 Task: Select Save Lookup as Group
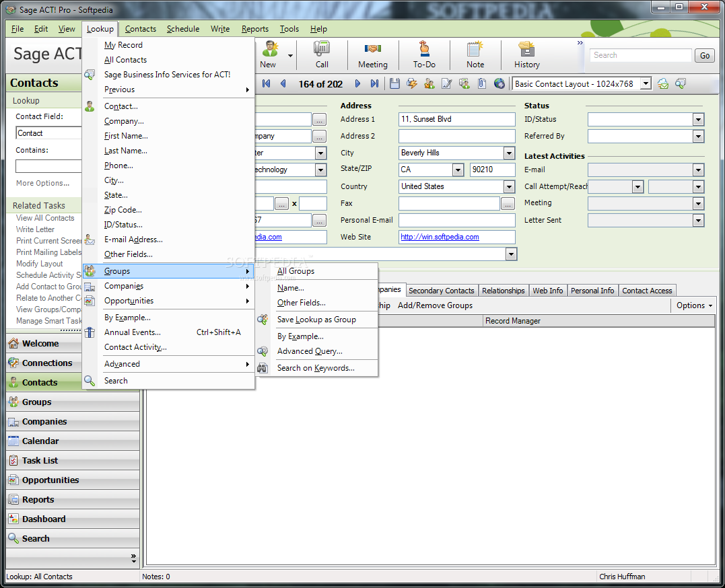317,320
